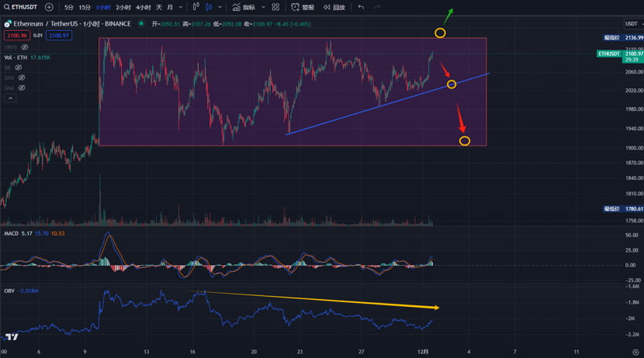
Task: Create a 警报 price alert
Action: pyautogui.click(x=303, y=8)
